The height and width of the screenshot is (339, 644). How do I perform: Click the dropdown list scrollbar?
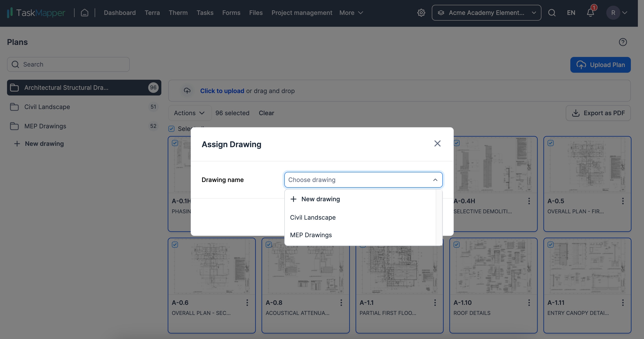click(439, 217)
